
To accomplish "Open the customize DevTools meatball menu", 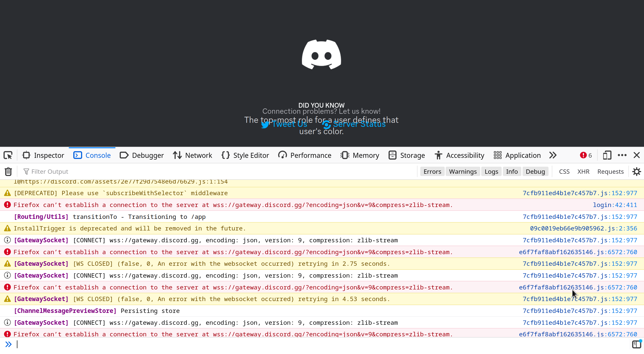I will (x=622, y=155).
